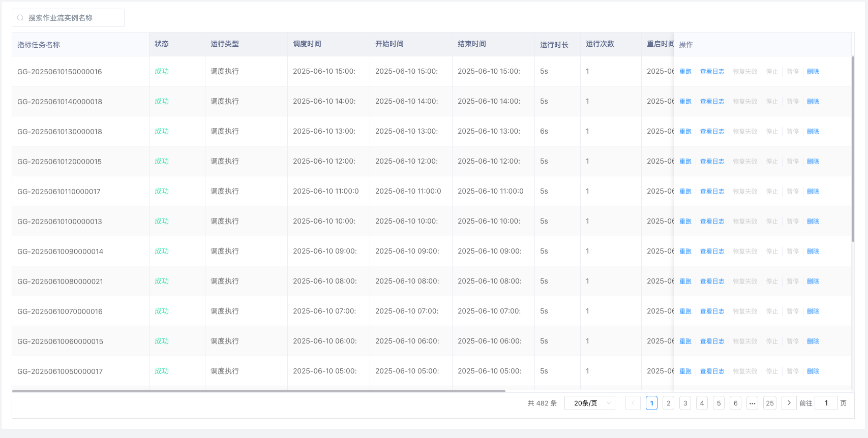
Task: Click the search magnifier icon
Action: coord(20,18)
